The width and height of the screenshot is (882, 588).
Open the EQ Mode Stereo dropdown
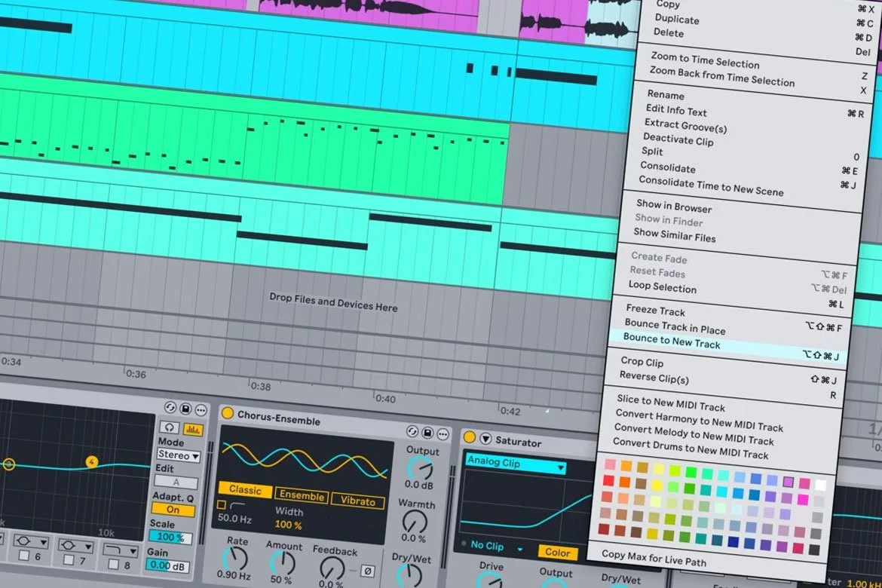[179, 455]
